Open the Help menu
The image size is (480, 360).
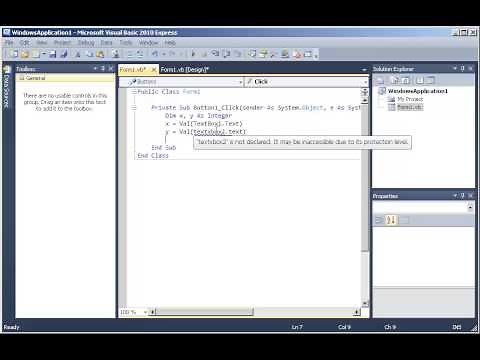pyautogui.click(x=170, y=43)
